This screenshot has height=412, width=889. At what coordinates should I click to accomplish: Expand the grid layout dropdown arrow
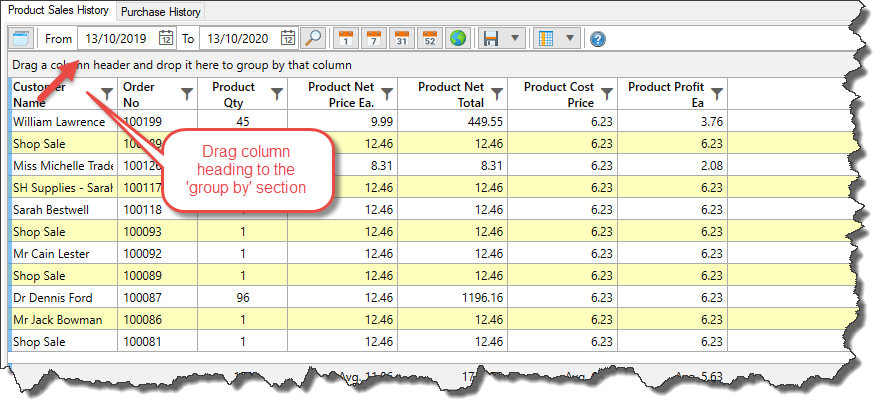tap(569, 39)
